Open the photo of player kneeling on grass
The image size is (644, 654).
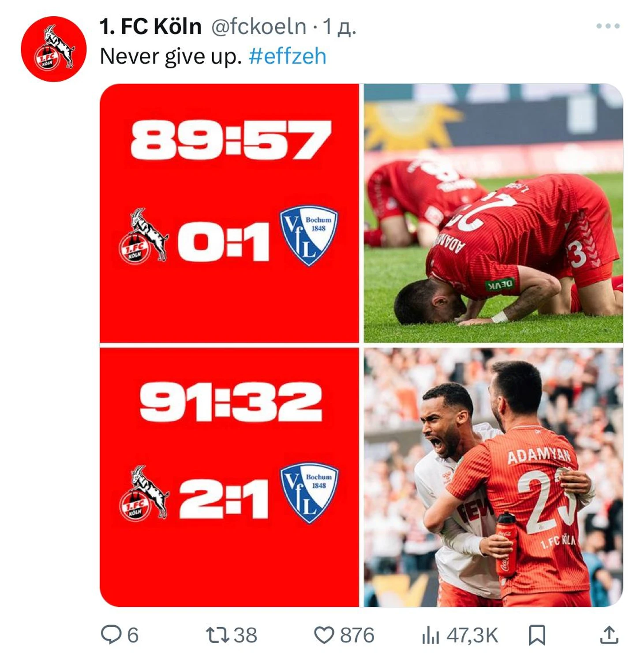pos(493,213)
